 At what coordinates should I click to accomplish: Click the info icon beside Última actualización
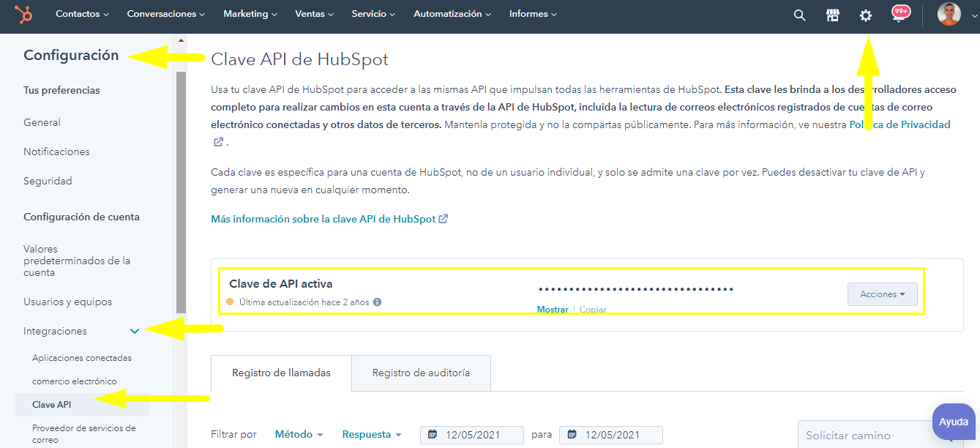[377, 302]
